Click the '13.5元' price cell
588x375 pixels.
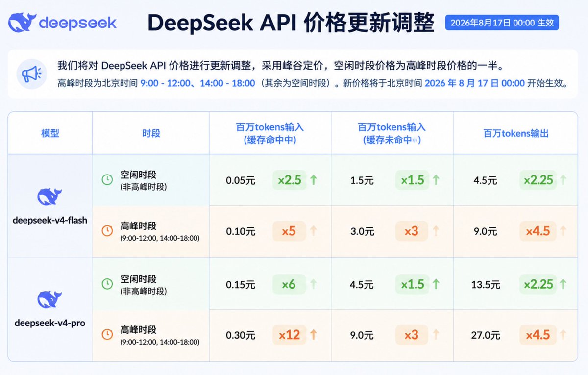point(486,284)
